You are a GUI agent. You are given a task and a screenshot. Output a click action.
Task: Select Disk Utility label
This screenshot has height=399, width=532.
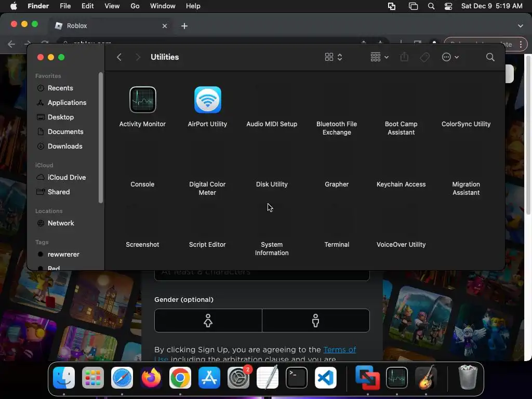272,184
